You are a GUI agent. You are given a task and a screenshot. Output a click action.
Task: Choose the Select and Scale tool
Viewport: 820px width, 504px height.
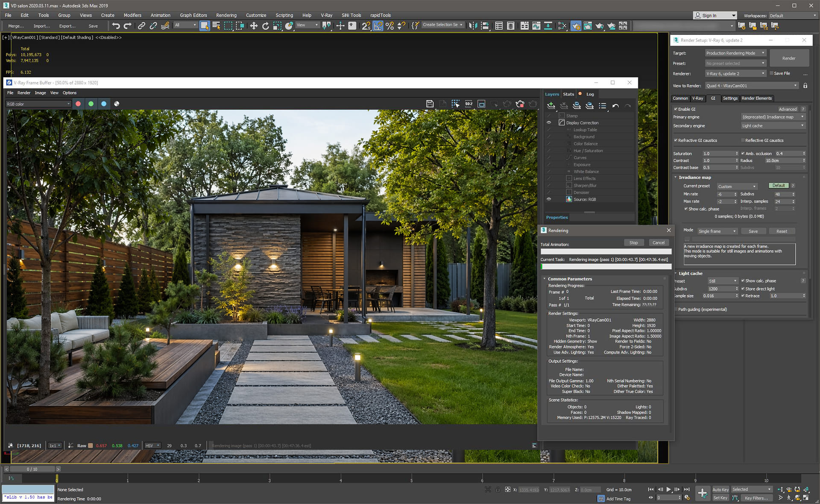coord(277,26)
